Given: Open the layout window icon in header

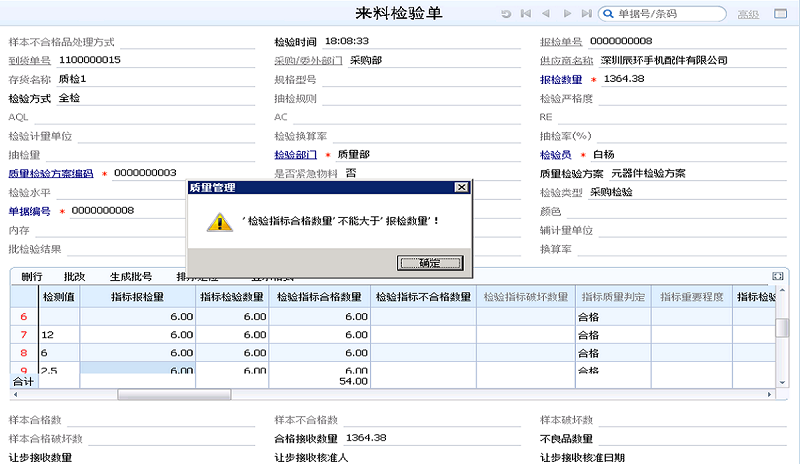Looking at the screenshot, I should tap(781, 14).
